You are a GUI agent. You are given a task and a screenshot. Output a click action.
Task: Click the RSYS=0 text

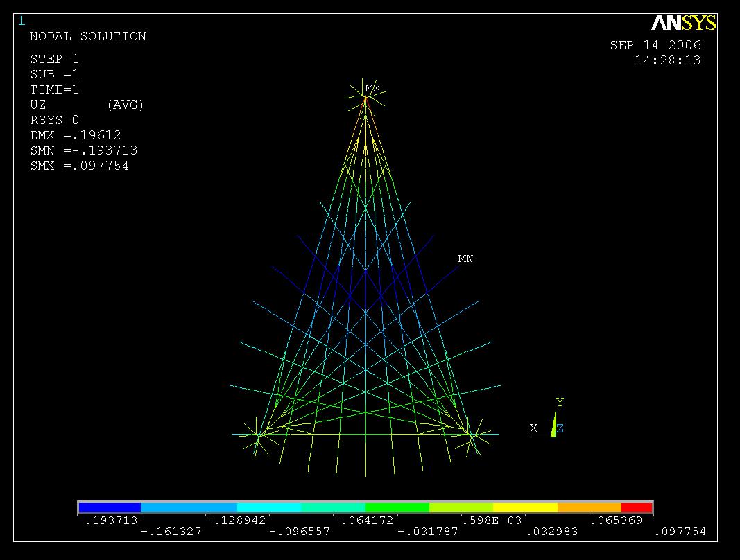click(x=54, y=120)
